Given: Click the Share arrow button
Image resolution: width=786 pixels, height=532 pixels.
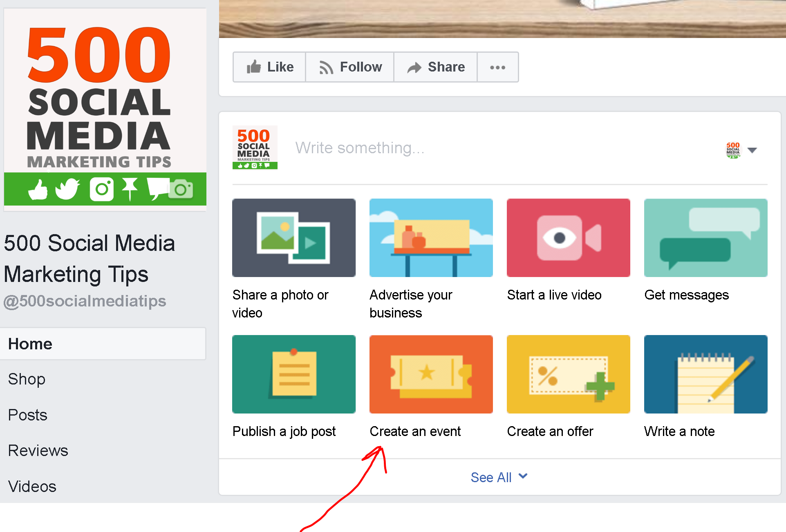Looking at the screenshot, I should 436,67.
